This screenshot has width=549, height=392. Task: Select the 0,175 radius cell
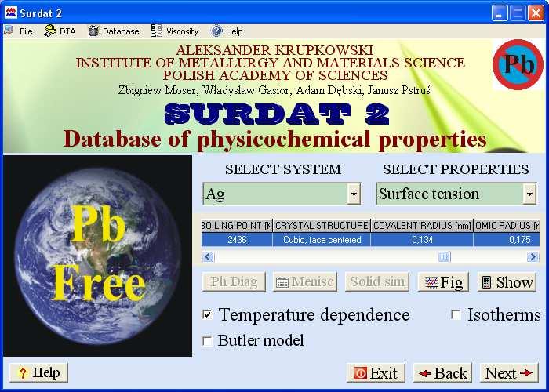(x=507, y=240)
